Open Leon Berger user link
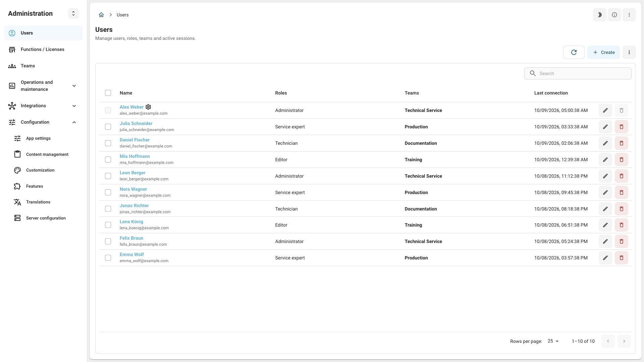Image resolution: width=644 pixels, height=362 pixels. click(132, 173)
